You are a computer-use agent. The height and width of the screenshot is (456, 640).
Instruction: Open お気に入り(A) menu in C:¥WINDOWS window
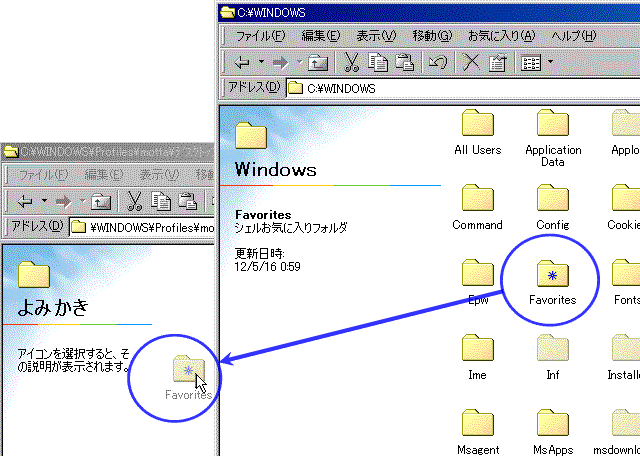tap(501, 36)
